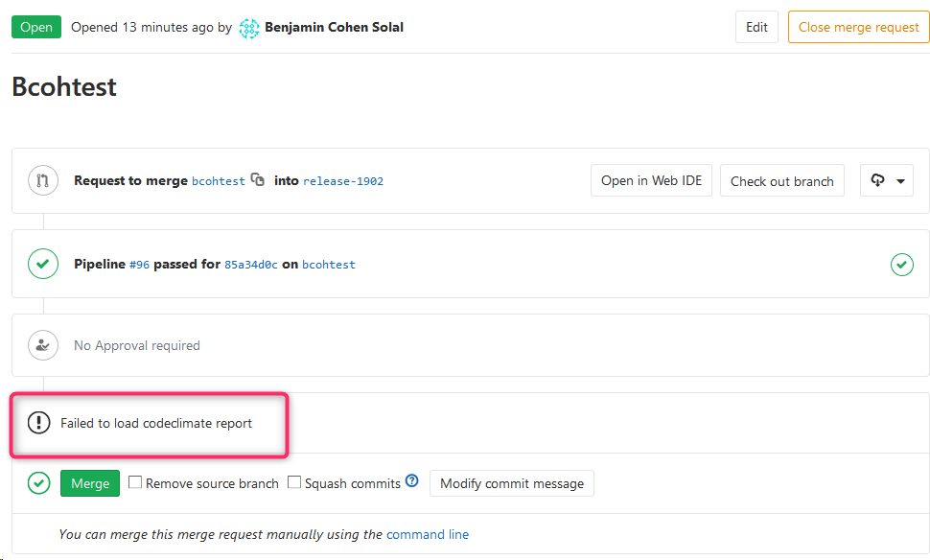Click Modify commit message button
Image resolution: width=930 pixels, height=560 pixels.
click(511, 483)
